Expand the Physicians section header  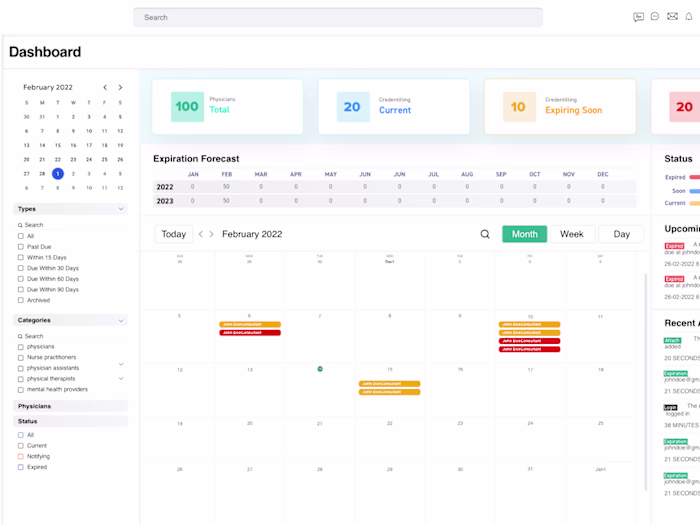71,406
